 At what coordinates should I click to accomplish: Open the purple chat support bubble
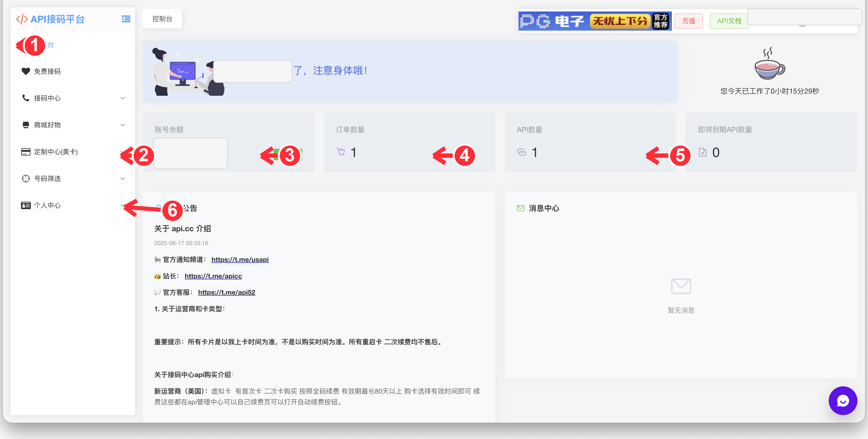click(843, 401)
